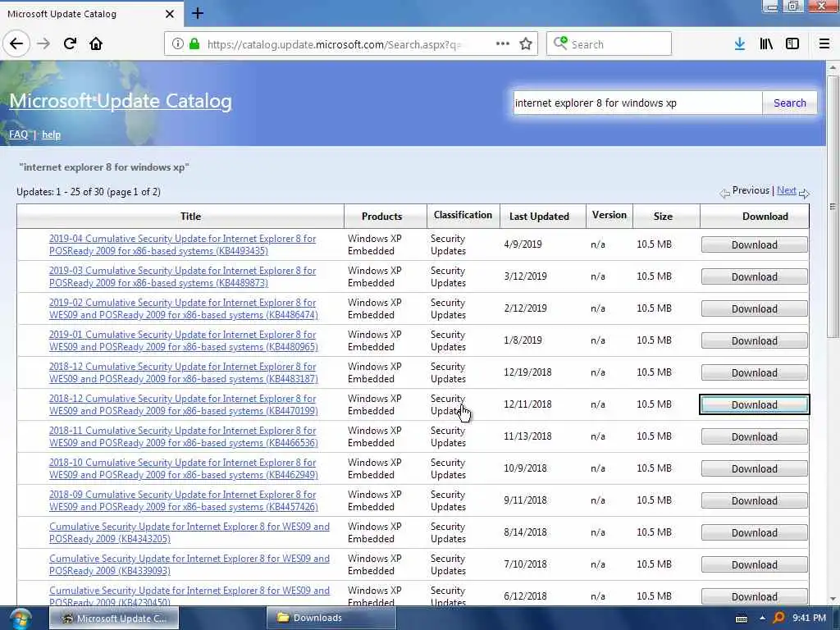The image size is (840, 630).
Task: Go to Next results page link
Action: [786, 190]
